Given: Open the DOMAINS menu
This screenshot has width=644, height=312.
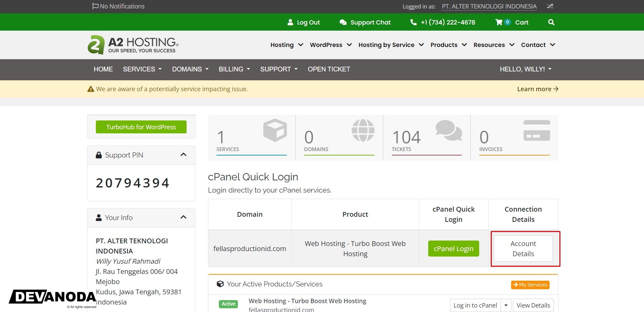Looking at the screenshot, I should (x=190, y=69).
